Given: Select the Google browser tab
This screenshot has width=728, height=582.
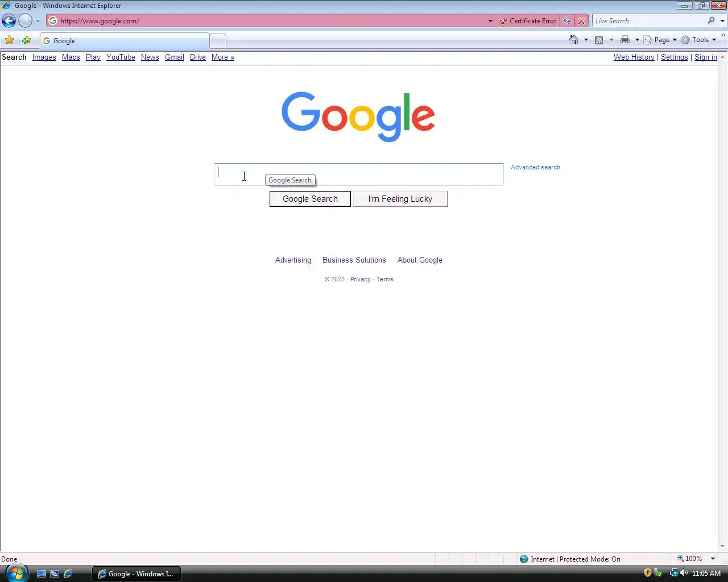Looking at the screenshot, I should (x=125, y=41).
